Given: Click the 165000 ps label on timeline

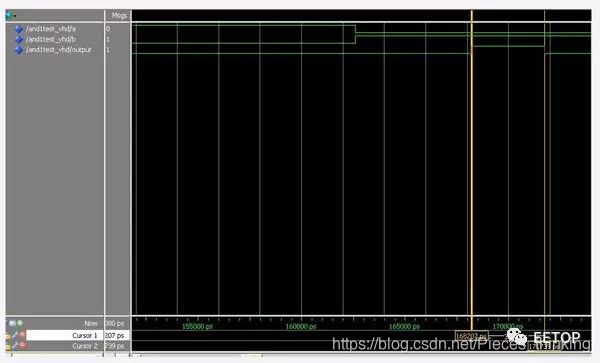Looking at the screenshot, I should 404,326.
